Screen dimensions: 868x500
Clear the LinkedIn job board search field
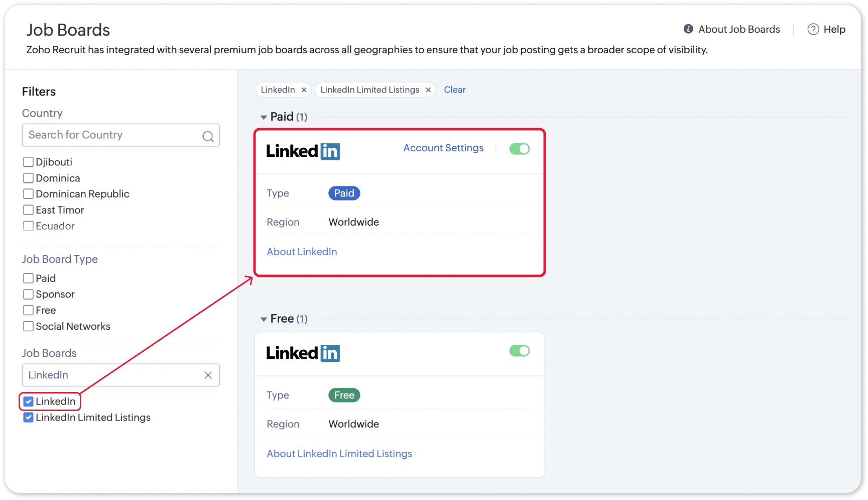click(x=208, y=375)
